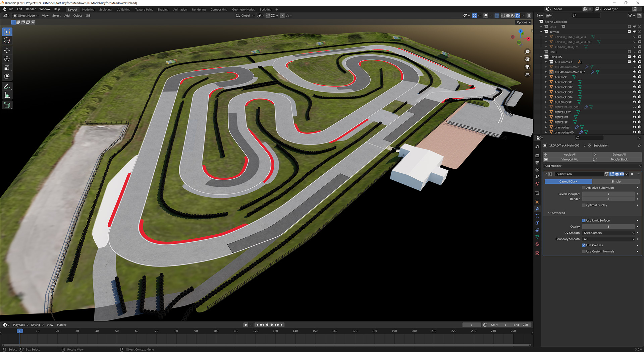Select the Transform tool
The image size is (644, 352).
tap(7, 76)
